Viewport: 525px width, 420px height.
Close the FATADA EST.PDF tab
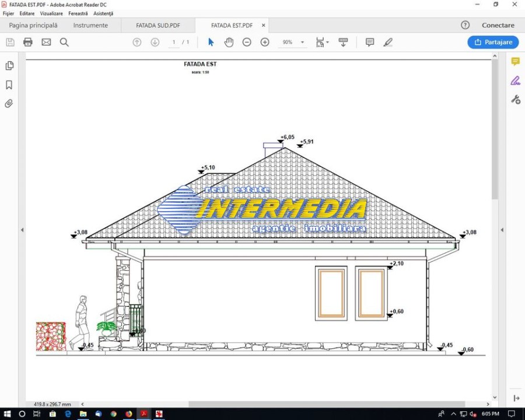(264, 26)
